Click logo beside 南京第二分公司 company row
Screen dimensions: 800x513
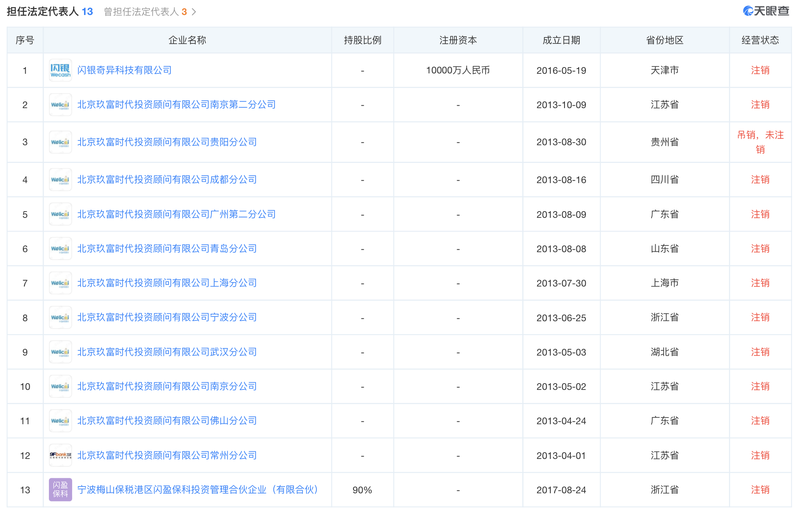point(60,105)
